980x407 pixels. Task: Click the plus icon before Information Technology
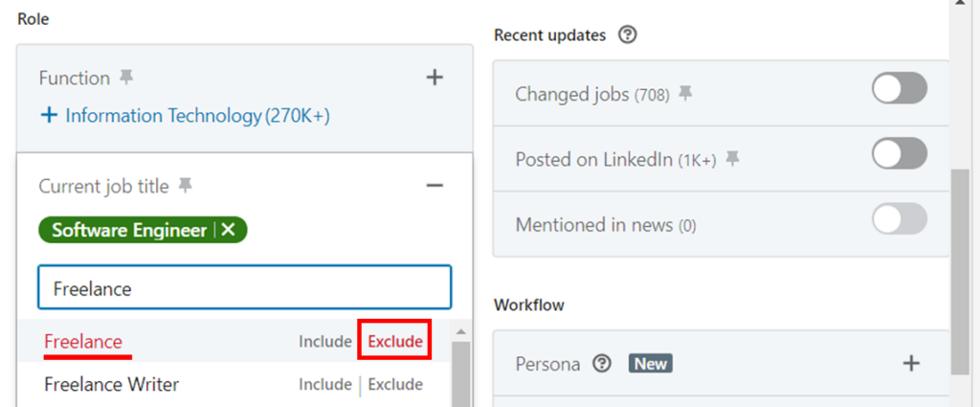pos(49,116)
